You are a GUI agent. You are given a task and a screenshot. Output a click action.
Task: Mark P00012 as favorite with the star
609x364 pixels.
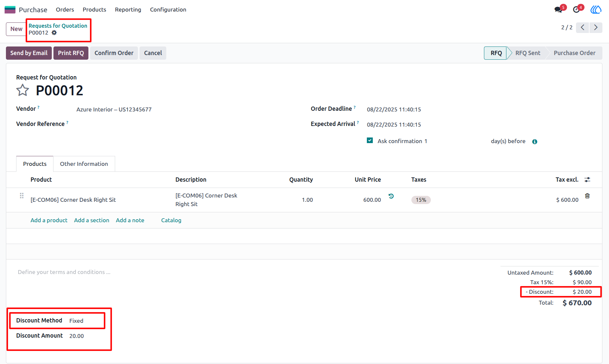point(22,90)
